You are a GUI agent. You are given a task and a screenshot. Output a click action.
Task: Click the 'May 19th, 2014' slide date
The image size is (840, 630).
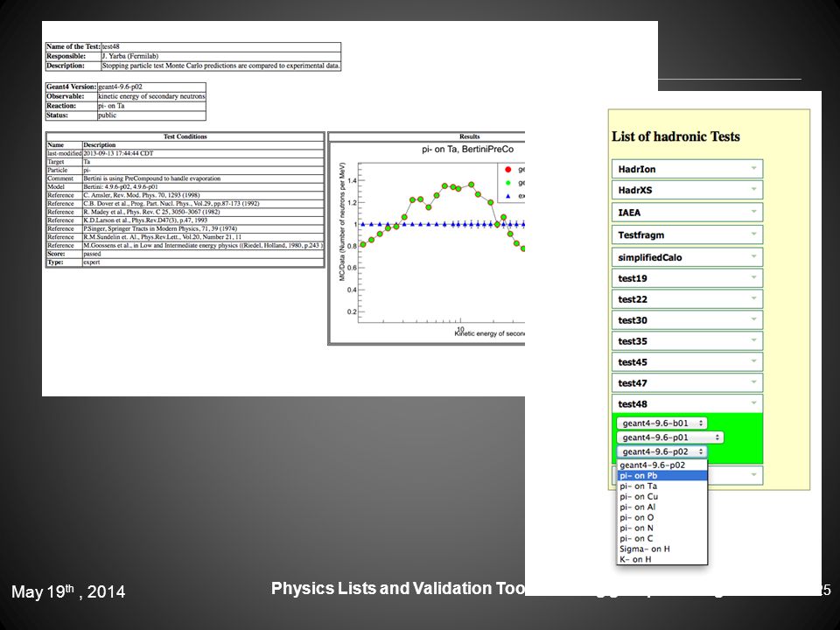(x=68, y=591)
